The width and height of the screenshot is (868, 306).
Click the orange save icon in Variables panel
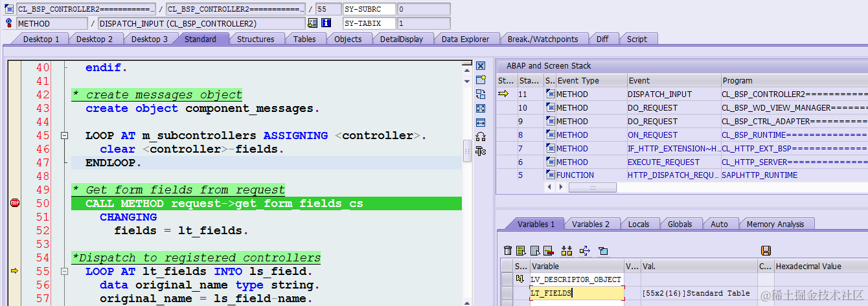point(766,250)
